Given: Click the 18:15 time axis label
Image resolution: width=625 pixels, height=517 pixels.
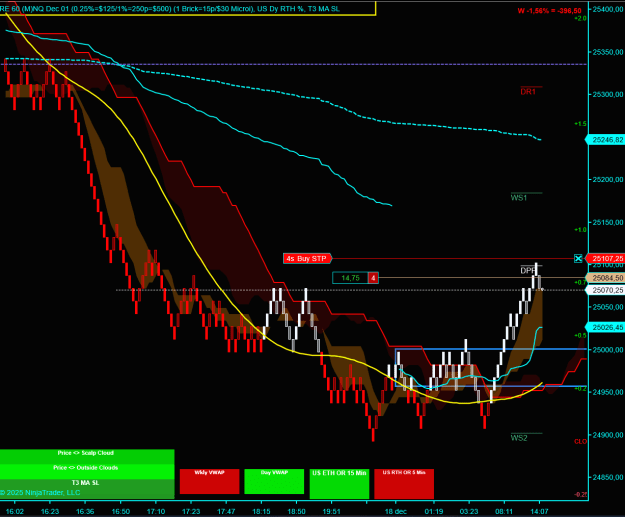Looking at the screenshot, I should point(261,511).
